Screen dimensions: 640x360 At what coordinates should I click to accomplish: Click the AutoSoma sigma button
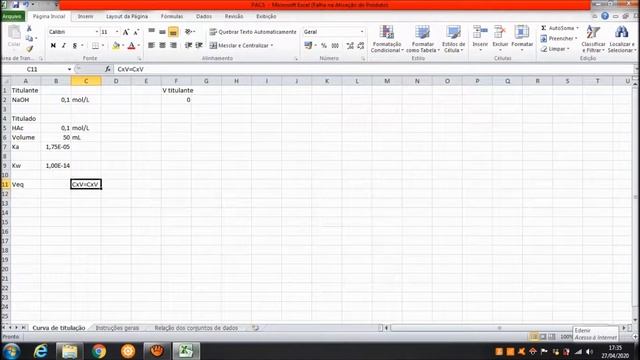click(559, 28)
